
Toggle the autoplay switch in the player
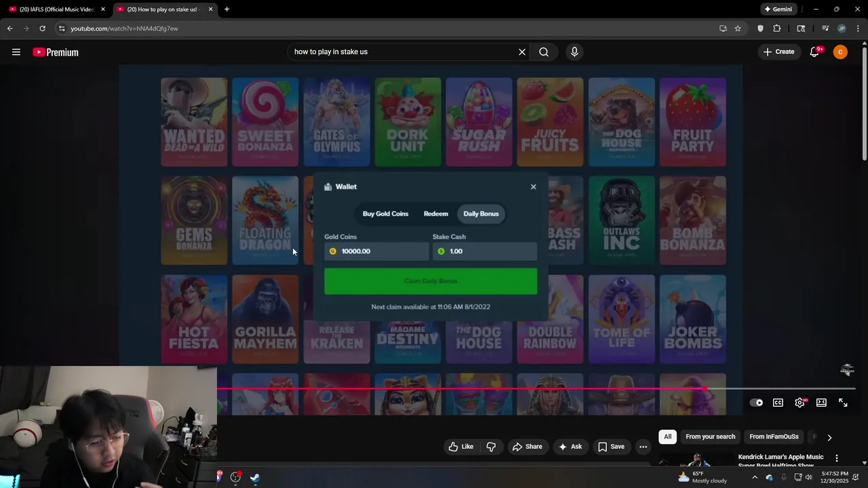(756, 403)
